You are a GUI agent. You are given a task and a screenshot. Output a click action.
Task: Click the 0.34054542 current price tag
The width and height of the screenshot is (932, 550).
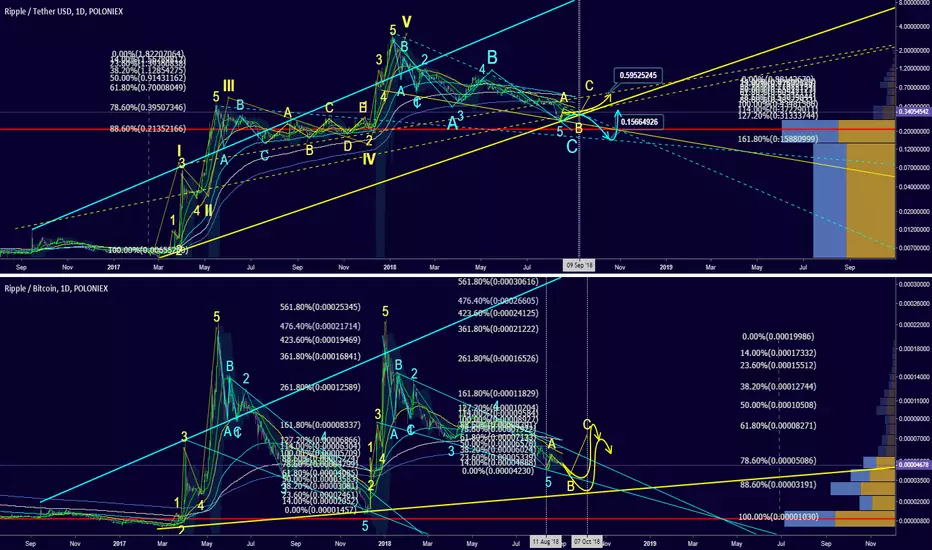point(914,111)
